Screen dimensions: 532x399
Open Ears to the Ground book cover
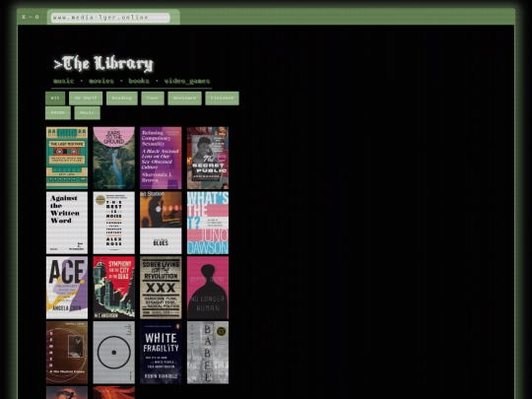pos(114,158)
